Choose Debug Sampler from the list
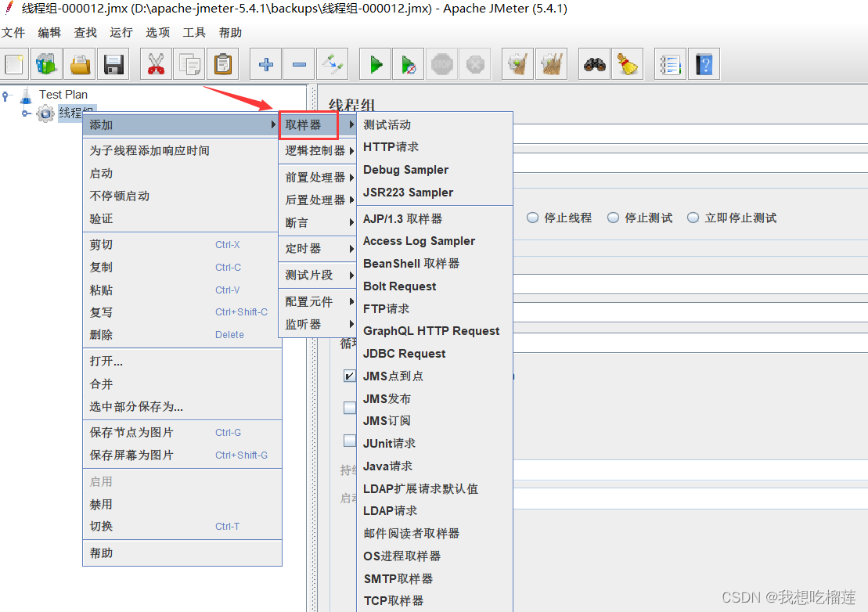 click(x=434, y=169)
